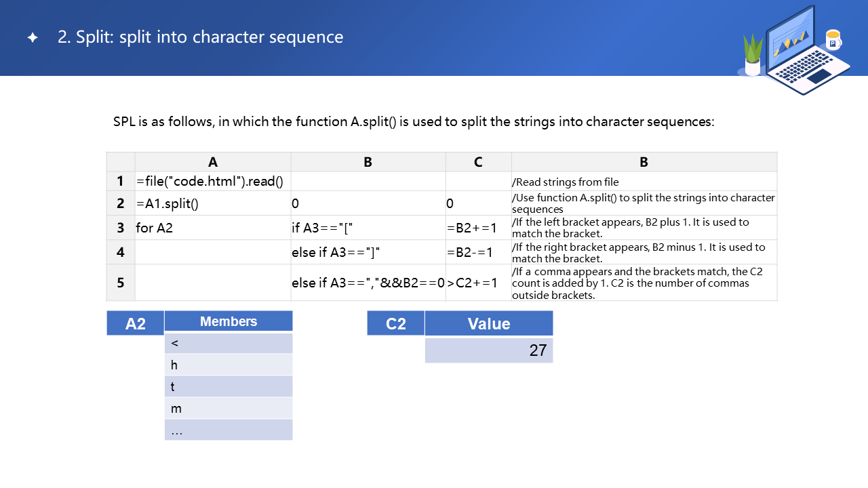
Task: Select the column C header of the table
Action: click(478, 162)
